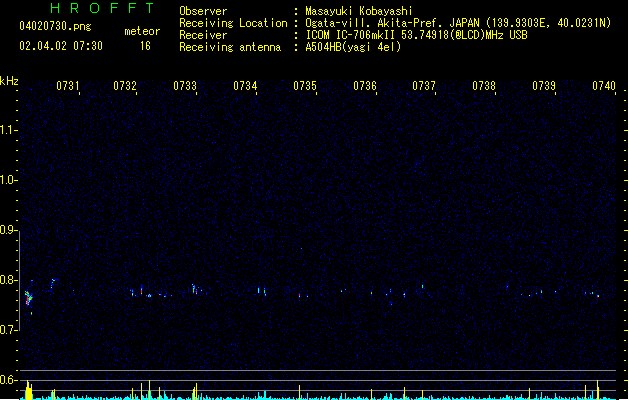Image resolution: width=629 pixels, height=400 pixels.
Task: Click the 0733 time marker
Action: pyautogui.click(x=185, y=86)
